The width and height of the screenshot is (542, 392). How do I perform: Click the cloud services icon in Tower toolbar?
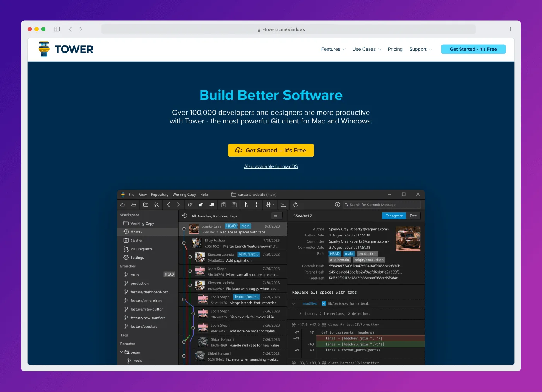coord(123,205)
